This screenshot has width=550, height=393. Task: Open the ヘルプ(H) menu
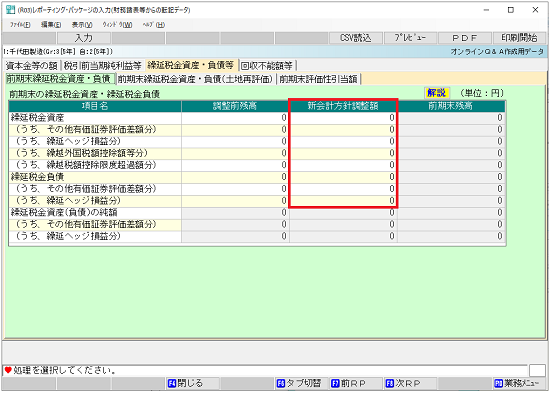154,25
